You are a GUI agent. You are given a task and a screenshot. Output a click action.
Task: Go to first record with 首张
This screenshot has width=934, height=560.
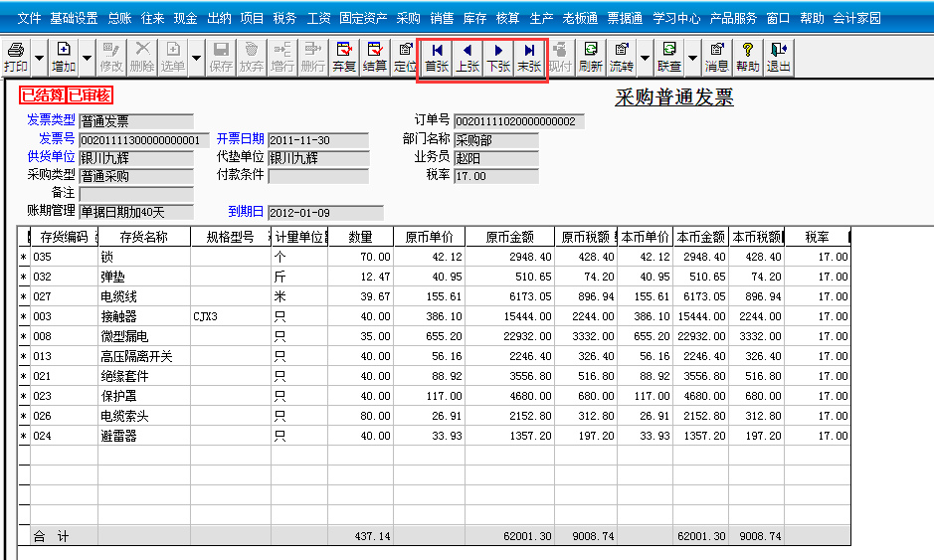[x=437, y=58]
